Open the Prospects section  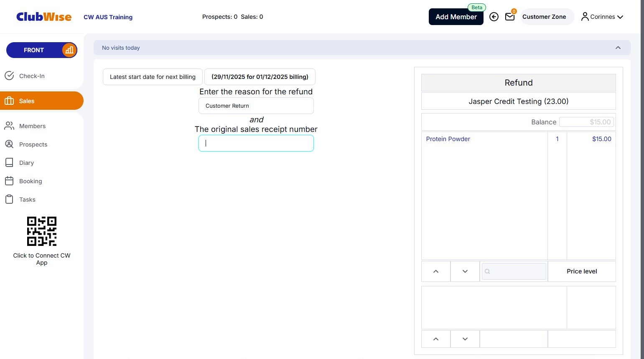[x=33, y=144]
